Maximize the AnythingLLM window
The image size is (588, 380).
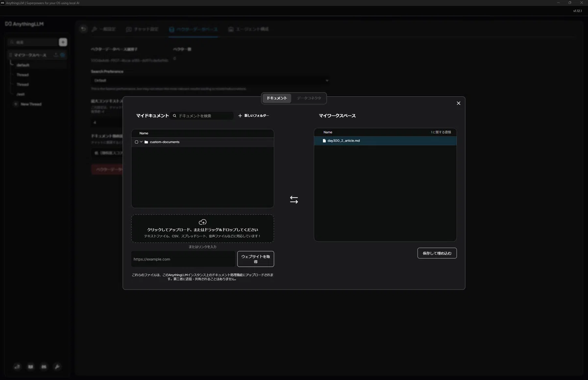click(569, 2)
